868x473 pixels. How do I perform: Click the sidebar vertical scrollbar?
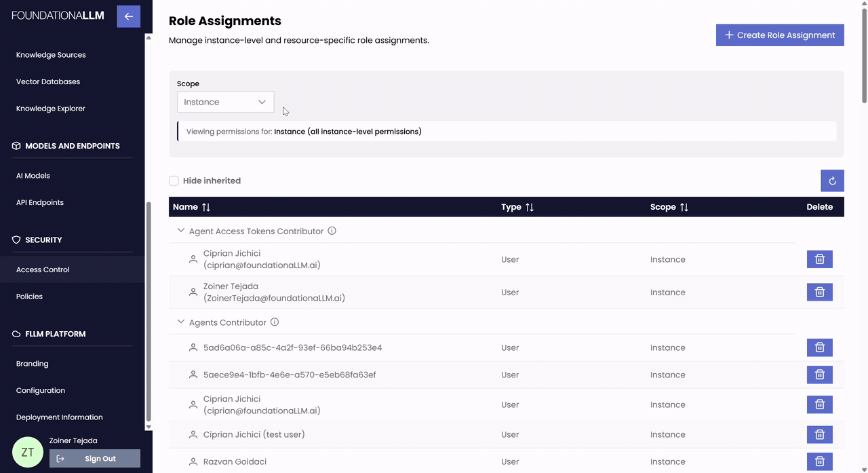pyautogui.click(x=149, y=311)
